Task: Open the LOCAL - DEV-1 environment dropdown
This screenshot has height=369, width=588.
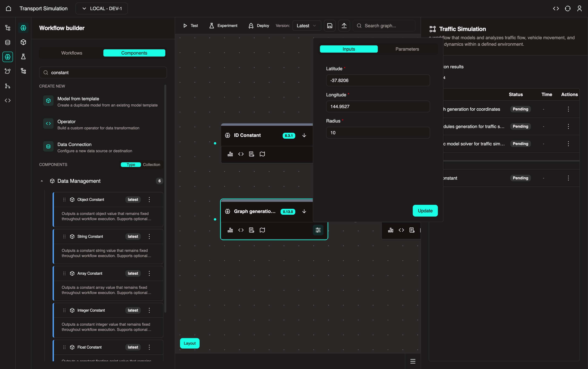Action: click(x=102, y=8)
